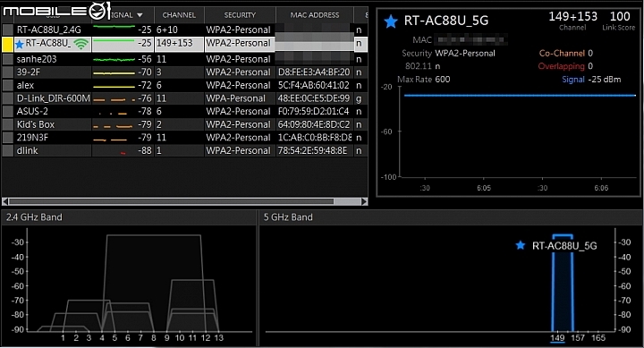644x348 pixels.
Task: Select the alex network name
Action: (x=25, y=86)
